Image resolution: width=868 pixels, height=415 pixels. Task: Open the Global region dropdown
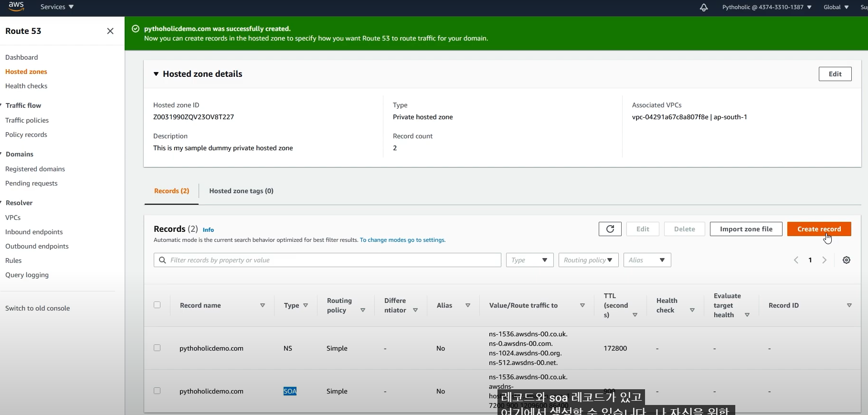click(836, 7)
